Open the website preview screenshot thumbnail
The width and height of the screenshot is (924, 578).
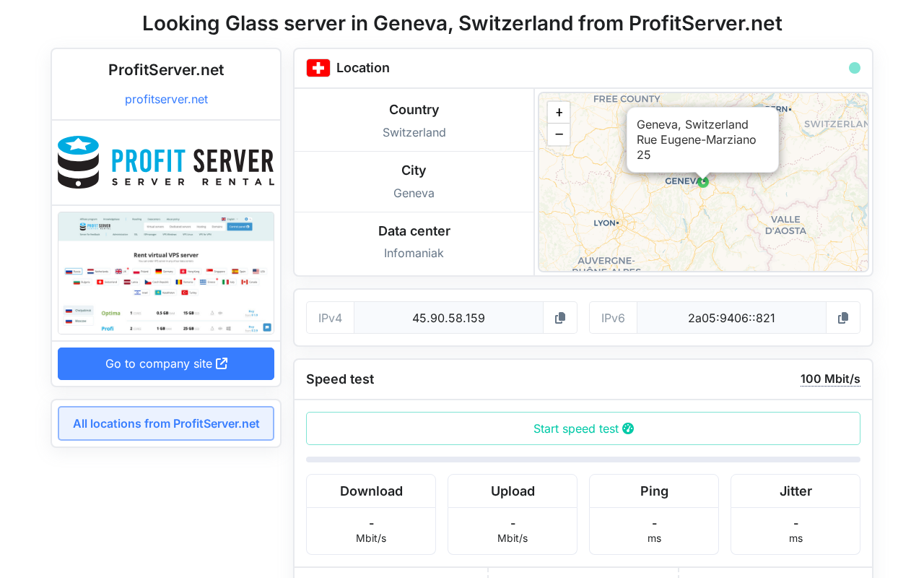166,273
